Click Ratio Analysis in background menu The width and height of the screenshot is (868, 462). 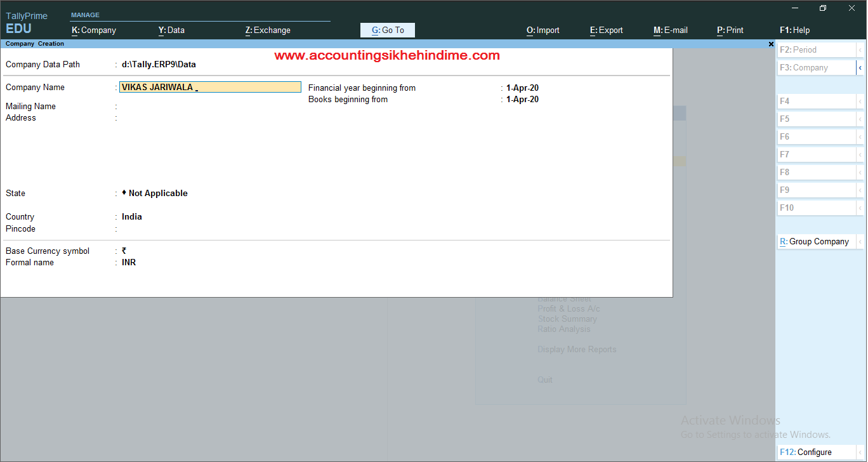click(x=564, y=329)
